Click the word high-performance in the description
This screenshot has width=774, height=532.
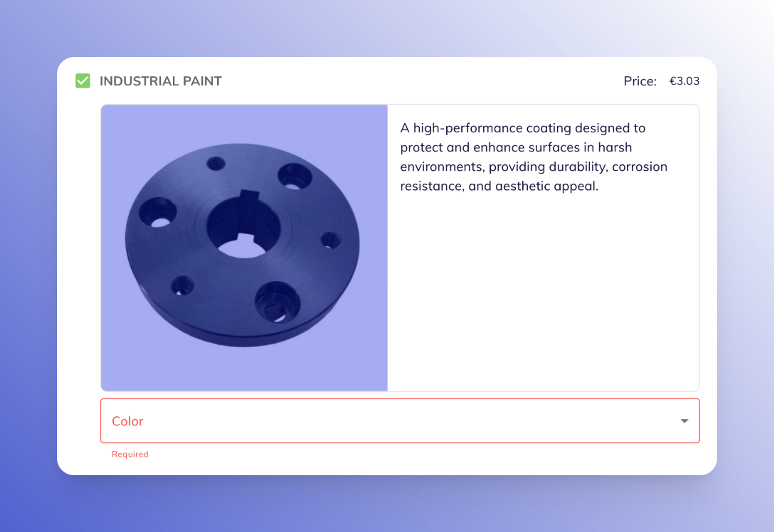[468, 128]
